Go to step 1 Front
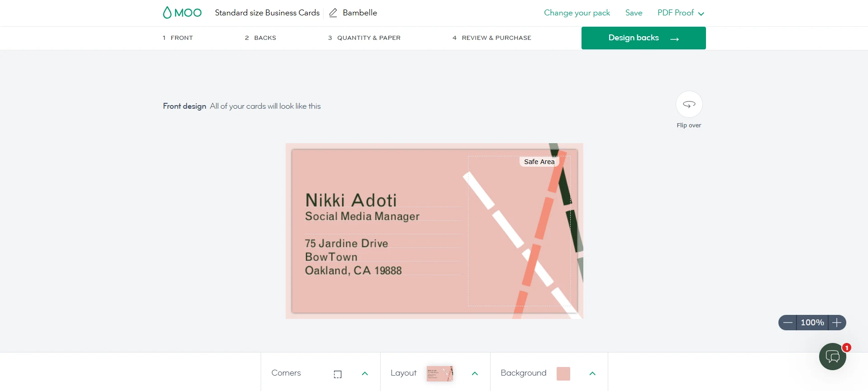 (178, 38)
